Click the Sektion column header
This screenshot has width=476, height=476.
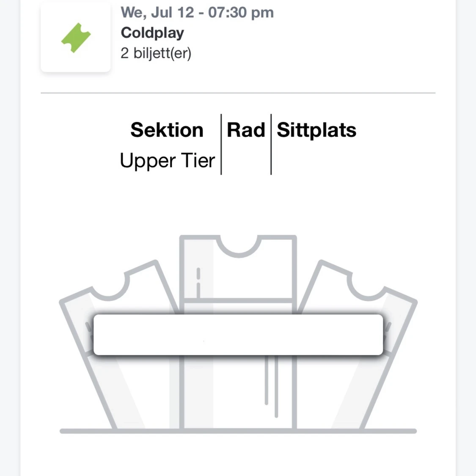click(167, 130)
